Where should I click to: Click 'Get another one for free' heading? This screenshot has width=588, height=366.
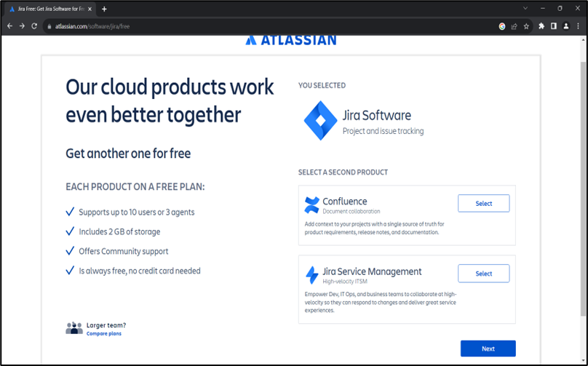pos(128,154)
